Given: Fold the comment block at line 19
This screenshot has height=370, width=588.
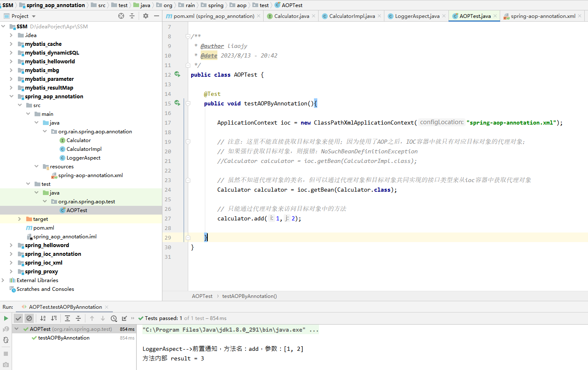Looking at the screenshot, I should click(188, 142).
